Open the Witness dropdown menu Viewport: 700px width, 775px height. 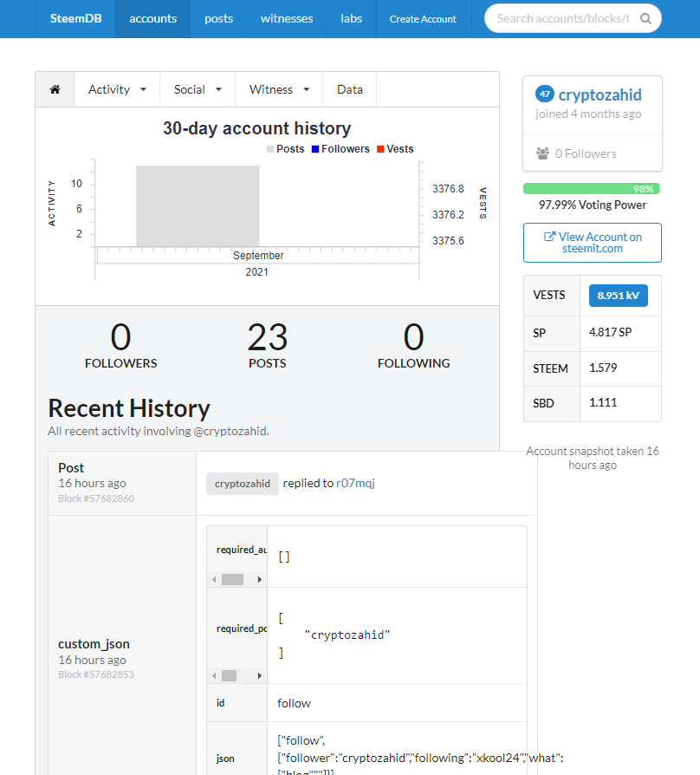(x=279, y=89)
